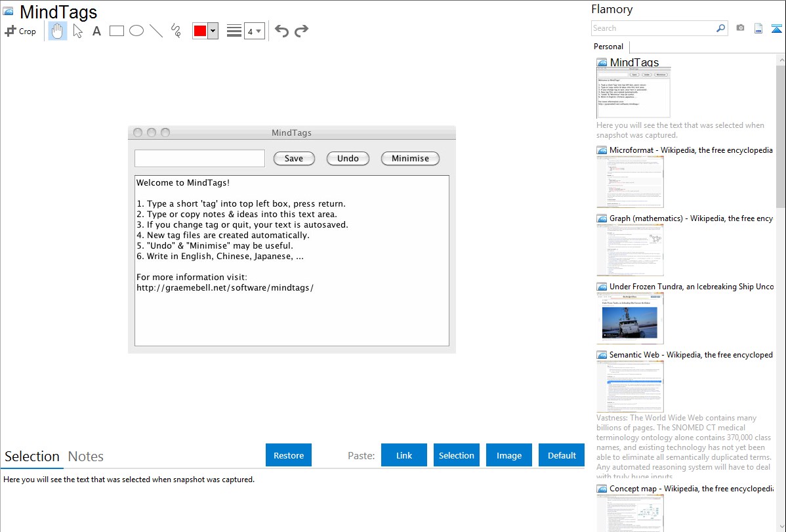Switch to the Notes tab
The height and width of the screenshot is (532, 786).
pyautogui.click(x=86, y=457)
